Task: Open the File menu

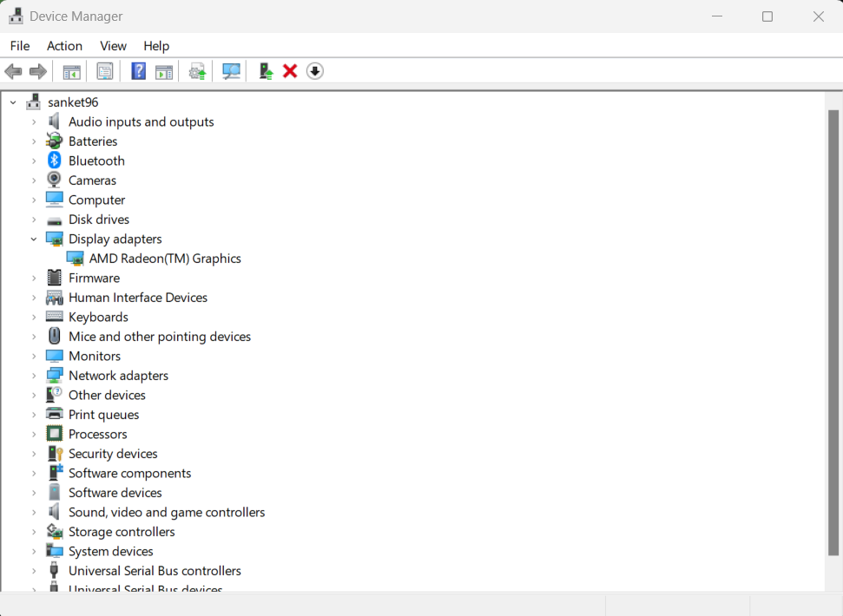Action: pos(19,45)
